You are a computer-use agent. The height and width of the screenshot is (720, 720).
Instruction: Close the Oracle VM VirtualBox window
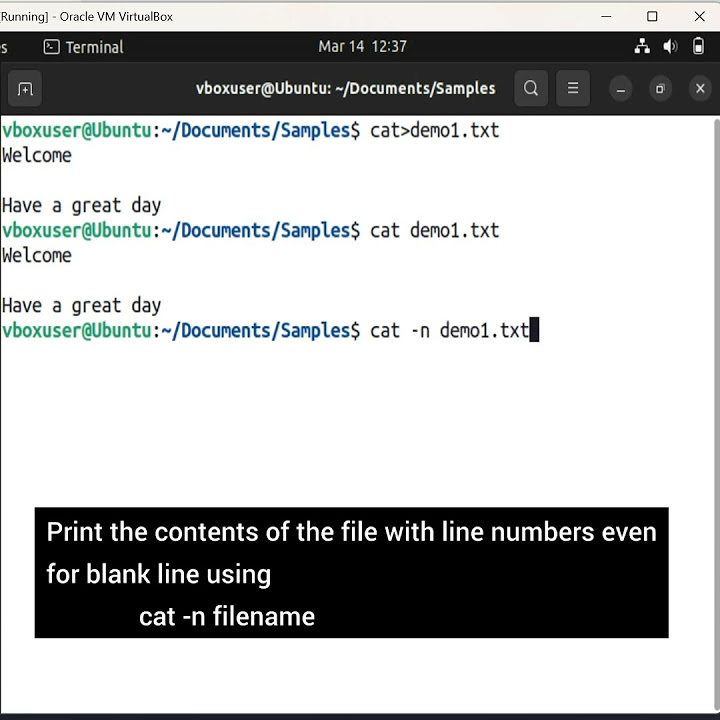[699, 16]
